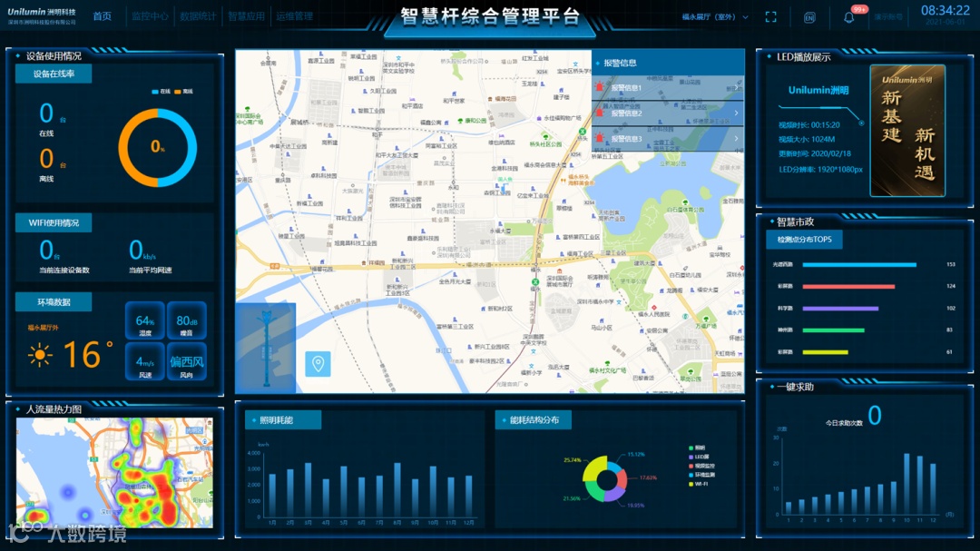Select the 能耗结构分布 chart tab

(x=534, y=419)
